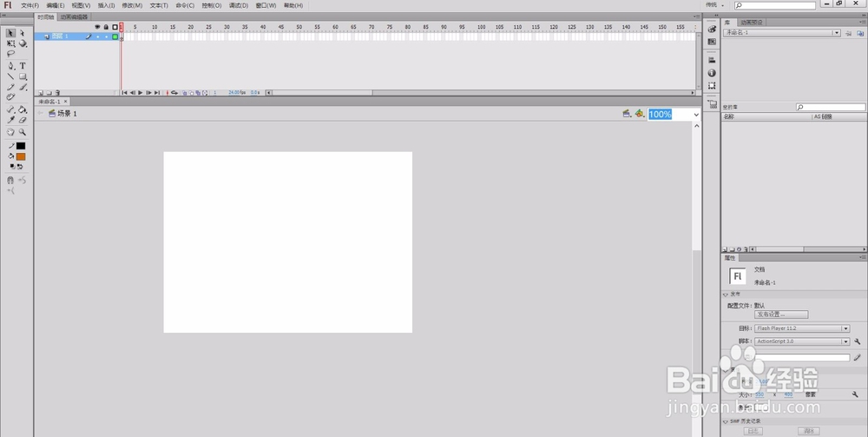Select the Line tool

tap(10, 76)
